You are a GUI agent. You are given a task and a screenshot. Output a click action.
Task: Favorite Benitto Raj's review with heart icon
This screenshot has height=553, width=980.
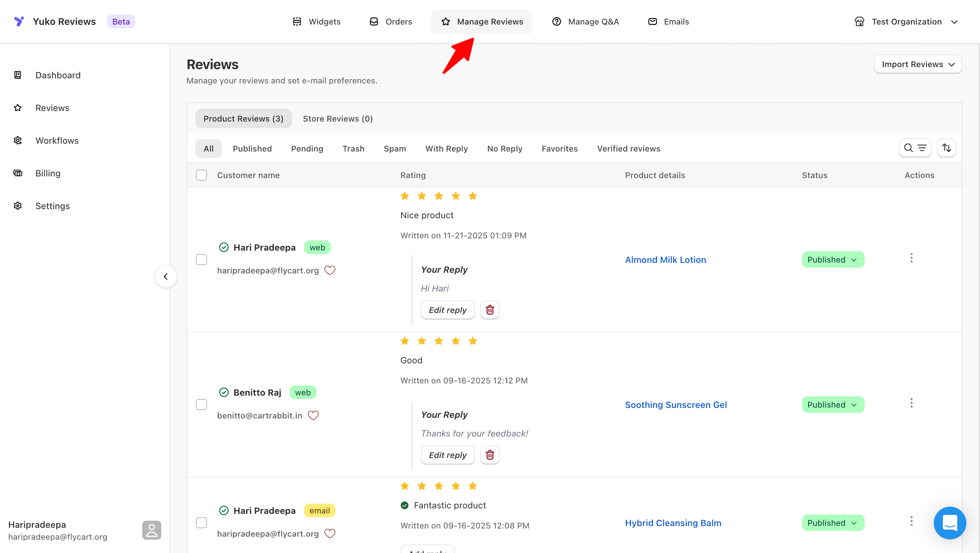pos(313,415)
